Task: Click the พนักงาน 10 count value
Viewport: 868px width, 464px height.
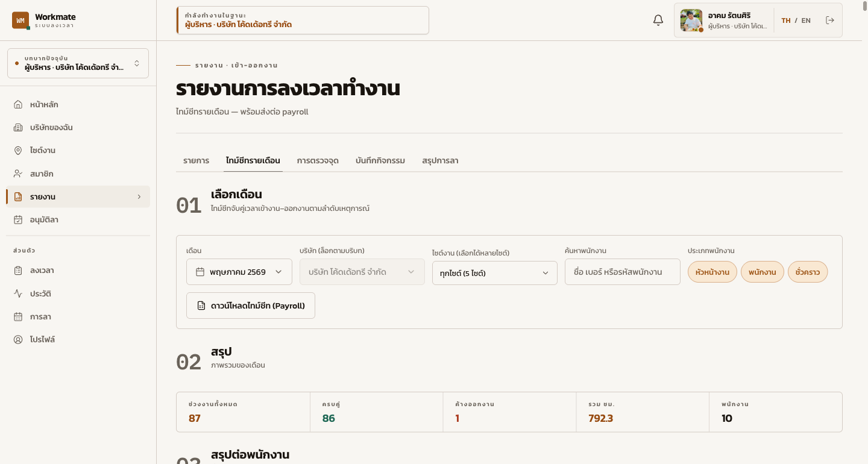Action: (727, 418)
